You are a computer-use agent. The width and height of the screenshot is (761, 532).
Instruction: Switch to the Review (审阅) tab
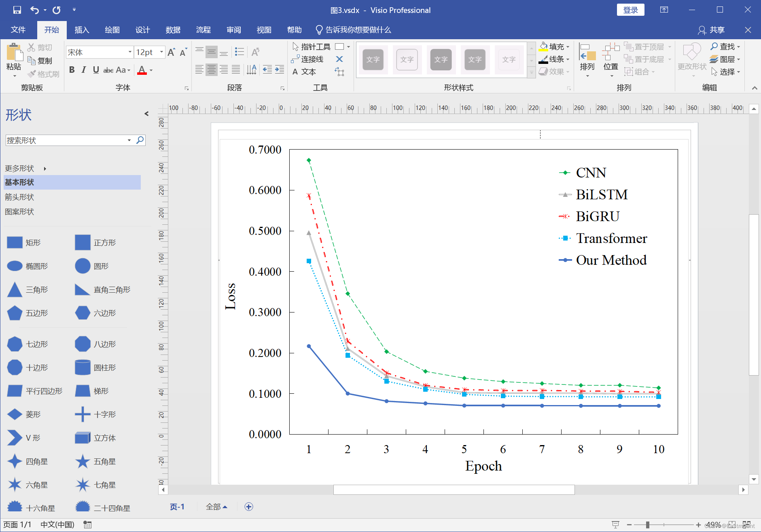click(233, 30)
